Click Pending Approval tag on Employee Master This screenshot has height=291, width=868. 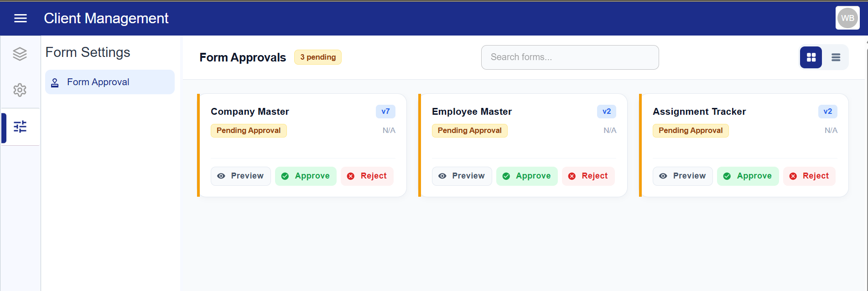(470, 131)
